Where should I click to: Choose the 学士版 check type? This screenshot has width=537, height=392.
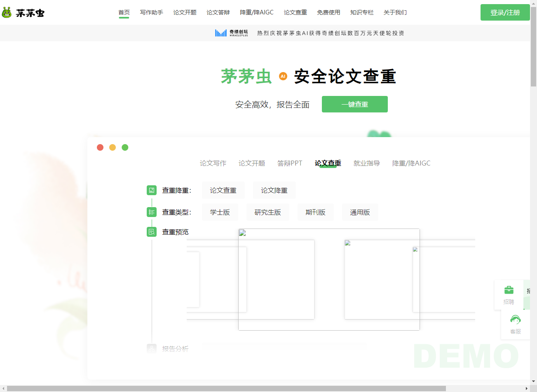coord(220,212)
